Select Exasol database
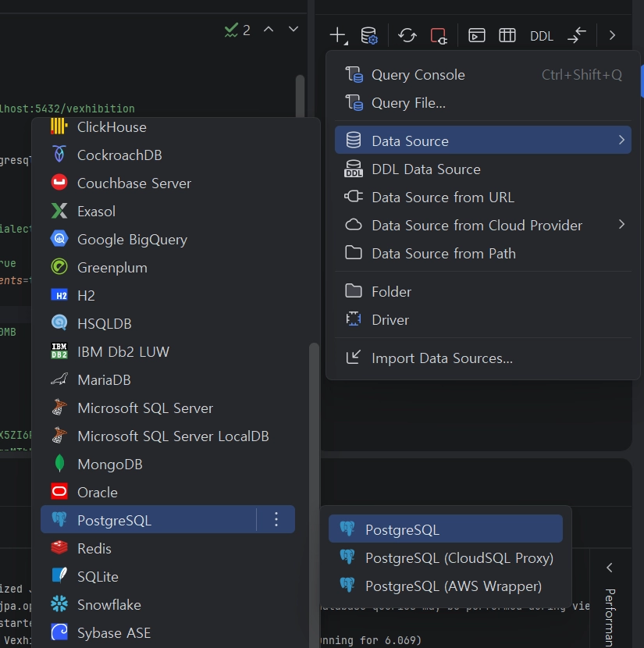 coord(168,211)
